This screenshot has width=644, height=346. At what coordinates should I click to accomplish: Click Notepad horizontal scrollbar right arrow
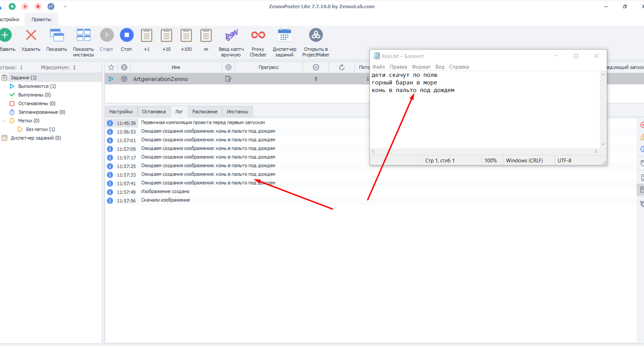[x=596, y=152]
